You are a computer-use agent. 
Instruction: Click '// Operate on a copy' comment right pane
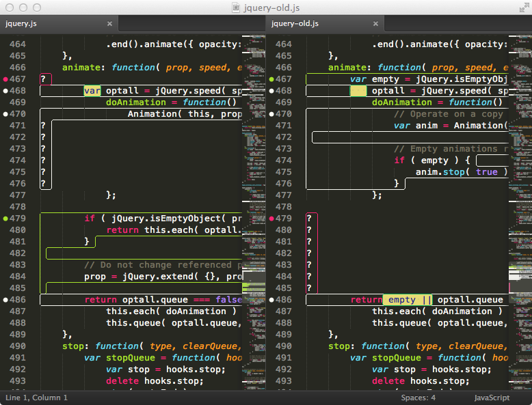coord(448,114)
